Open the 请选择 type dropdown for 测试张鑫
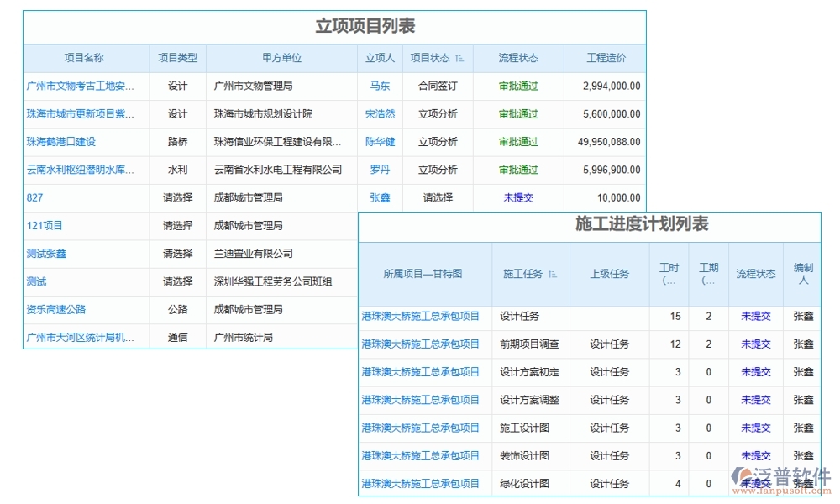 [176, 253]
